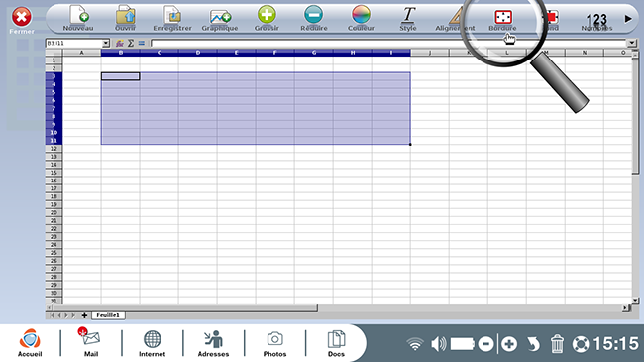Insert a chart with Graphique
Viewport: 644px width, 362px height.
[x=220, y=19]
